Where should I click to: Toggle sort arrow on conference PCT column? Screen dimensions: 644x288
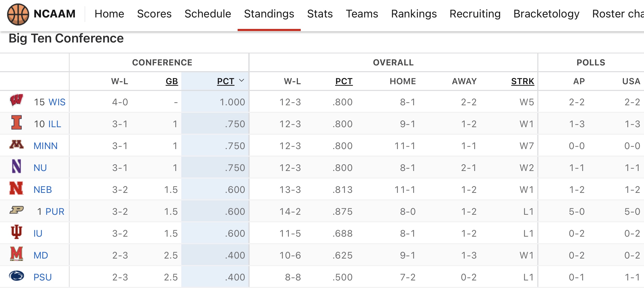242,81
